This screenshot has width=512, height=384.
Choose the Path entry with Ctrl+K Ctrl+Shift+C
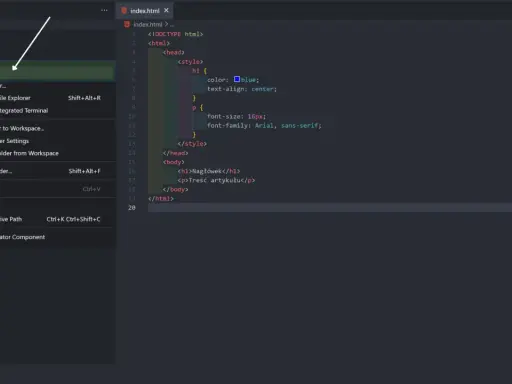[57, 219]
